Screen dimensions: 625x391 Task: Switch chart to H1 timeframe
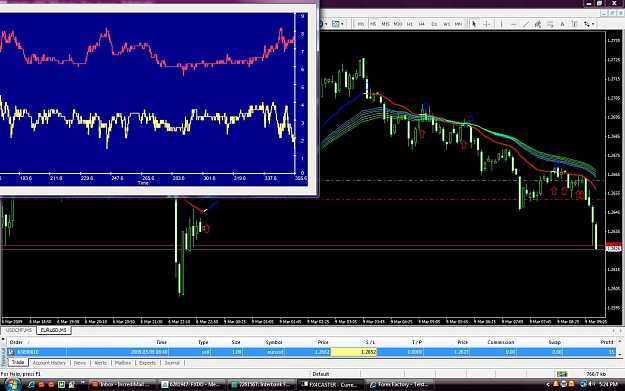tap(410, 24)
